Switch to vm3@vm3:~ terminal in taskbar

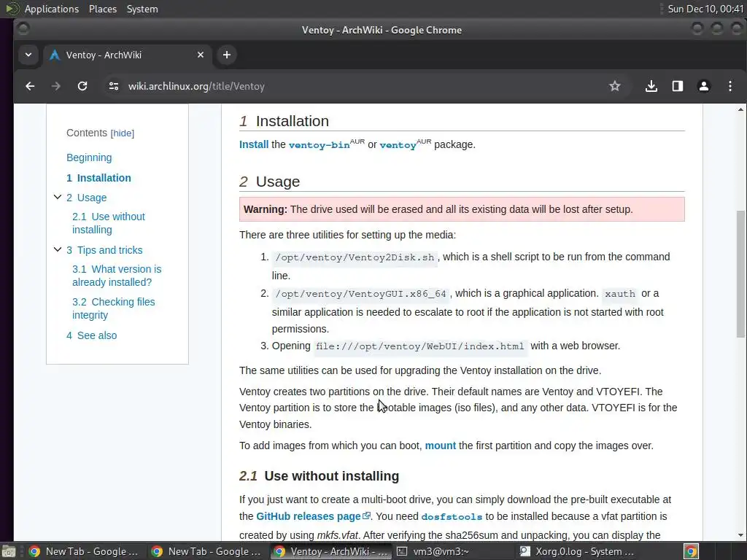coord(452,551)
